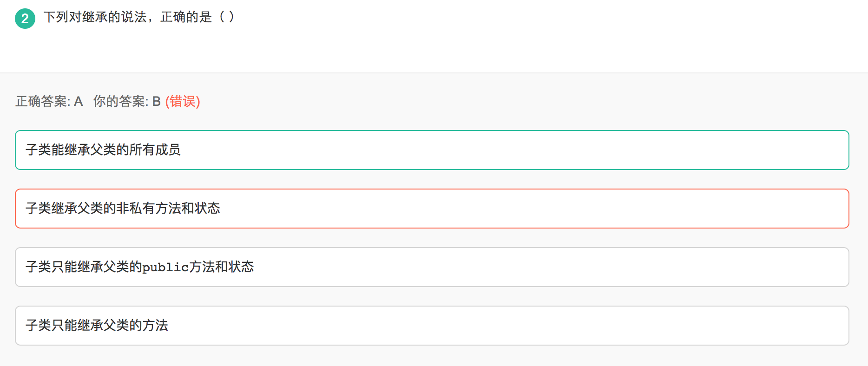Click the green question number 2 badge
Image resolution: width=868 pixels, height=366 pixels.
(25, 19)
